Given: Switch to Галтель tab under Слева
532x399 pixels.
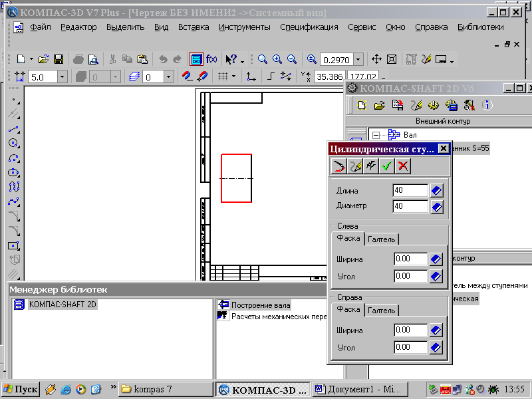Looking at the screenshot, I should (x=381, y=239).
